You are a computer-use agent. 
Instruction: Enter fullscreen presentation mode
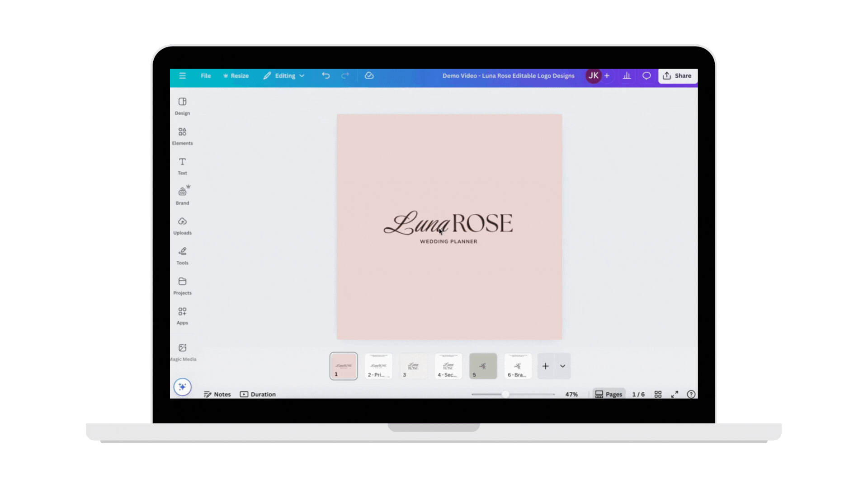click(x=675, y=394)
